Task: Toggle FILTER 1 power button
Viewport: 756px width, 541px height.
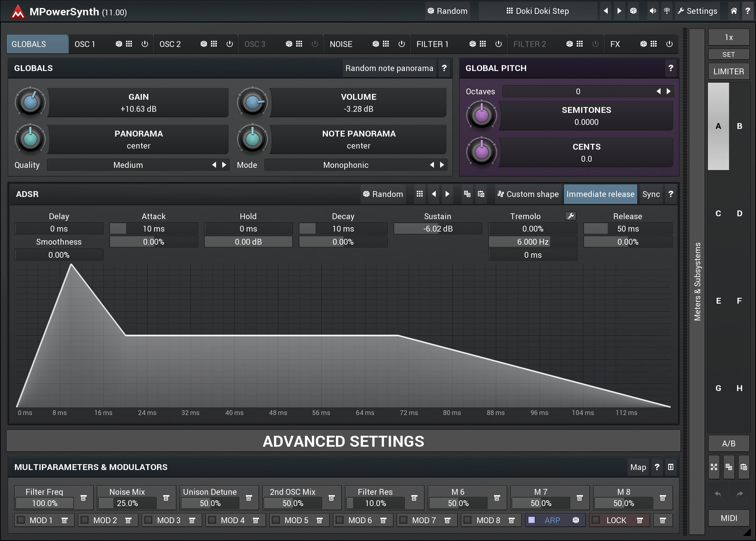Action: [498, 44]
